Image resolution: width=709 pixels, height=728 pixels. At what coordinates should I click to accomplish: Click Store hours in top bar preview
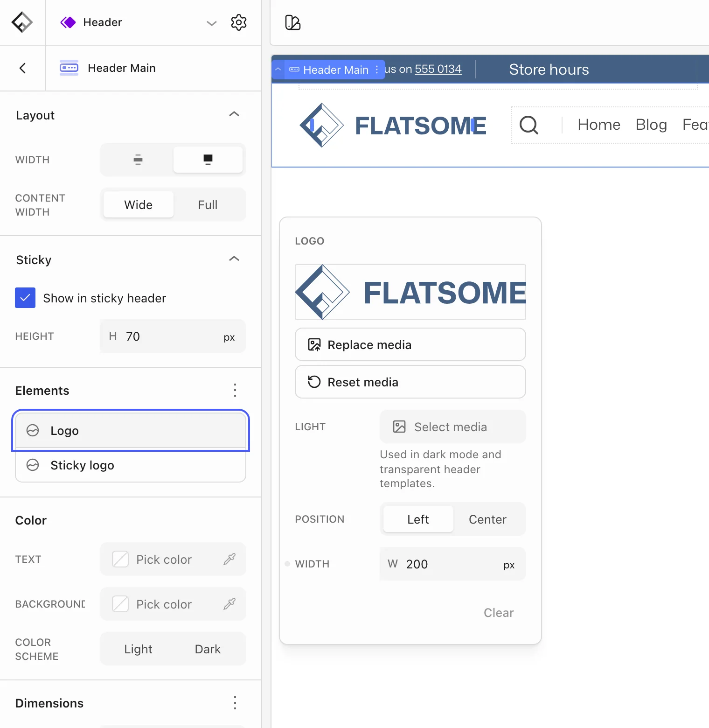point(549,70)
